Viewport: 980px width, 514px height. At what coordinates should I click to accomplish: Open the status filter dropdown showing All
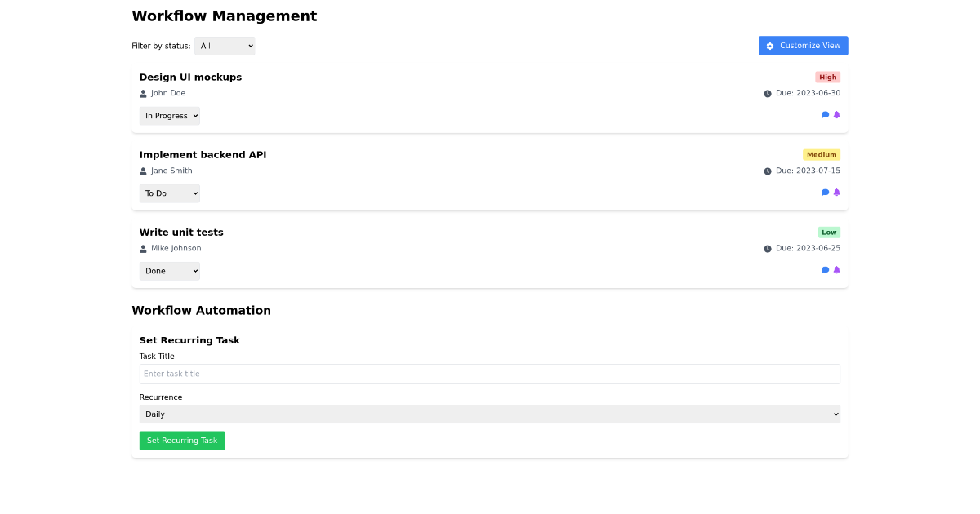(x=225, y=46)
